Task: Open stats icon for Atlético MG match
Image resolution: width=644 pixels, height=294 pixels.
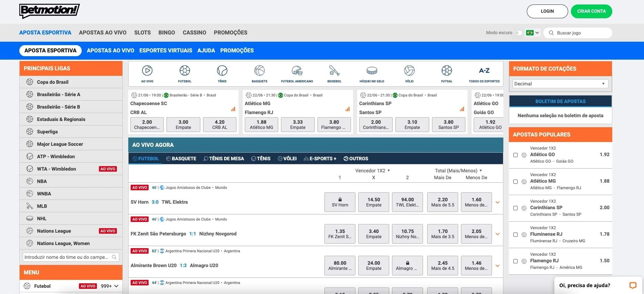Action: pyautogui.click(x=348, y=109)
